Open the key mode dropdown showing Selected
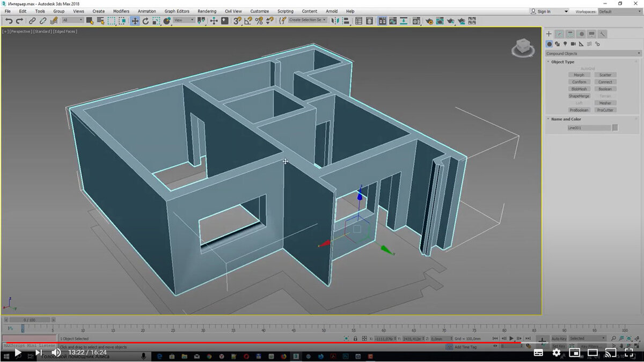 pos(587,338)
